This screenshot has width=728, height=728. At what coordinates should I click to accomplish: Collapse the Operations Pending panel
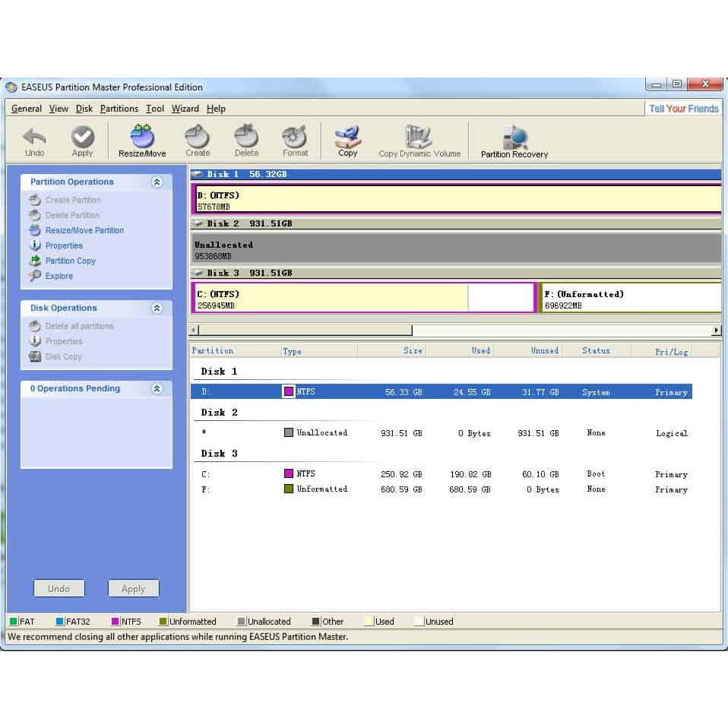point(157,389)
